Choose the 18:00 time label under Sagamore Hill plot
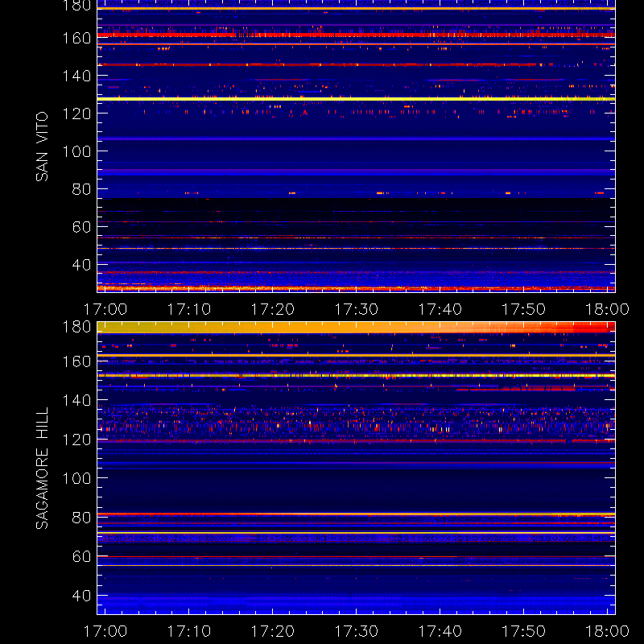Viewport: 644px width, 644px height. 607,631
